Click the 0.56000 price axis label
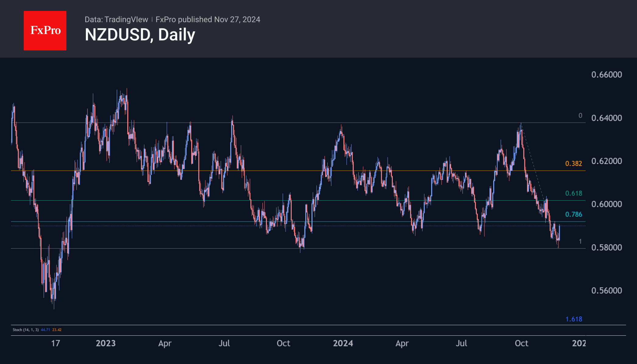This screenshot has width=637, height=364. coord(606,291)
